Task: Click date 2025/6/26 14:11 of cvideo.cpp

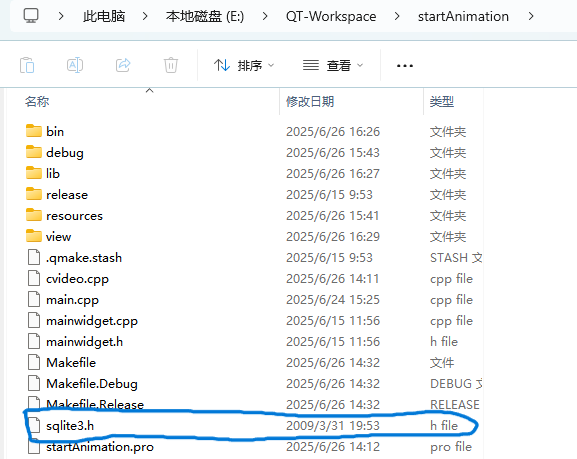Action: [333, 279]
